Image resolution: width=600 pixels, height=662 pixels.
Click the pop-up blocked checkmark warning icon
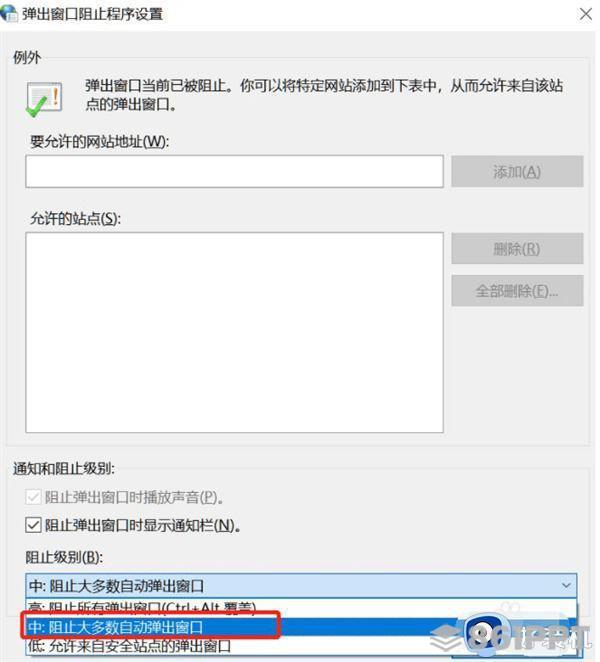click(x=44, y=99)
